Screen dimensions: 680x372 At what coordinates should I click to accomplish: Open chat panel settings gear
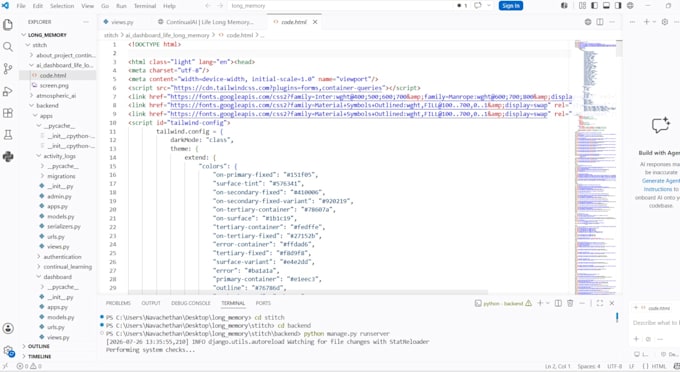coord(665,22)
